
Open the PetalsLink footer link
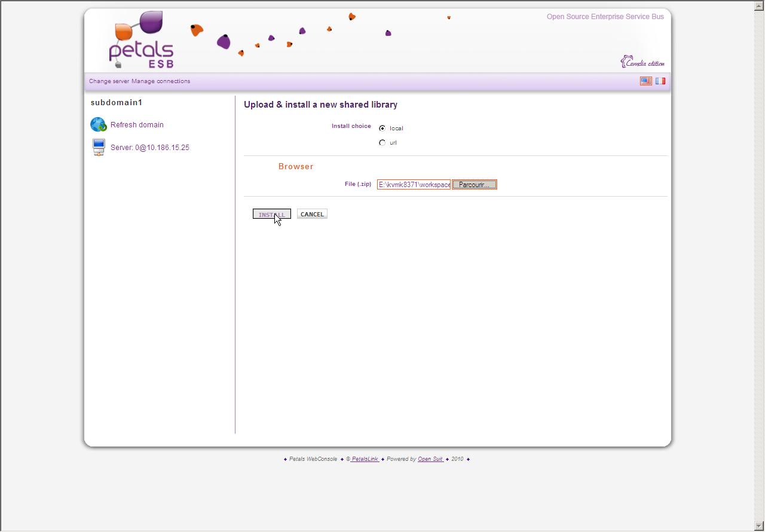[365, 459]
